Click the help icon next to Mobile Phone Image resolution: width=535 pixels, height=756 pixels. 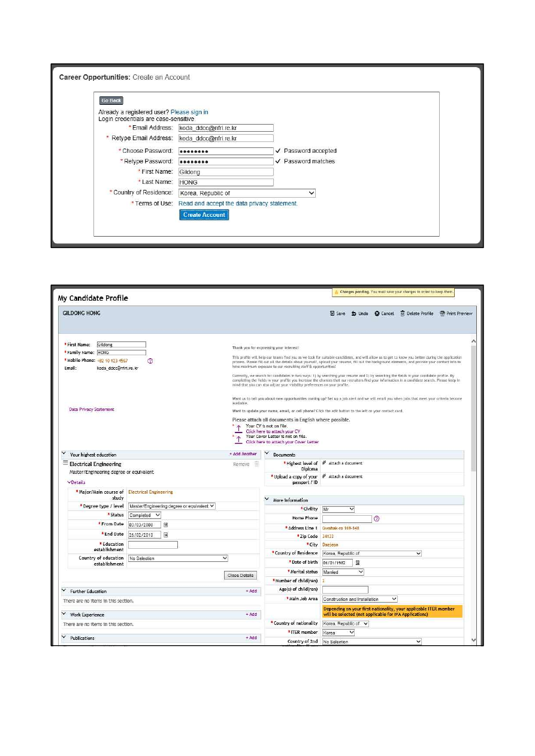click(x=150, y=361)
